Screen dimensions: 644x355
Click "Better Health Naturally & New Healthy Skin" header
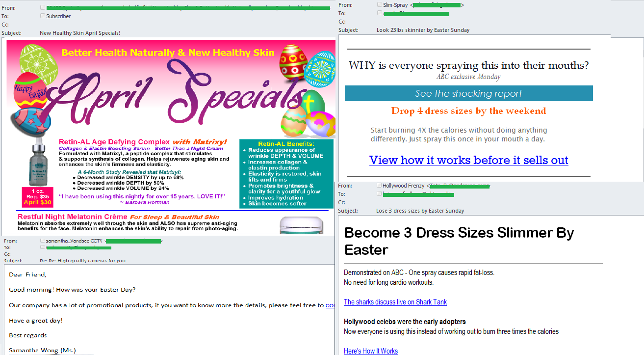click(168, 53)
